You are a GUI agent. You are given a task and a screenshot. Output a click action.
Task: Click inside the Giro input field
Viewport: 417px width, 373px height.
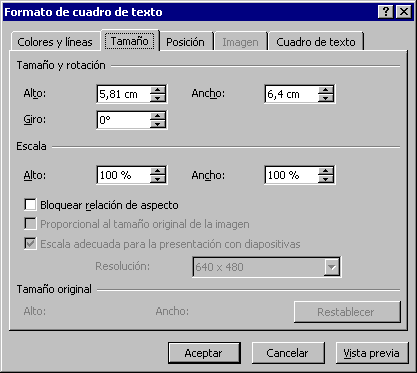click(123, 120)
